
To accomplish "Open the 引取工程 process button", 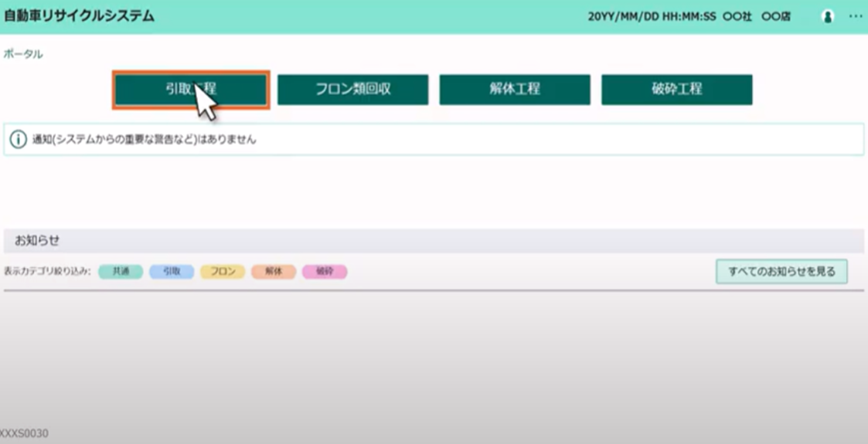I will (191, 90).
